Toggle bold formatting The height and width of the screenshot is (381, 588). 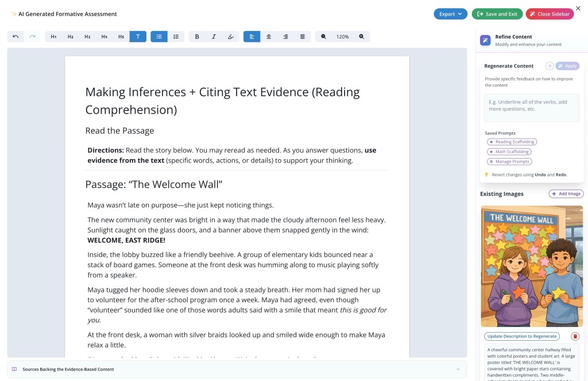pyautogui.click(x=197, y=36)
